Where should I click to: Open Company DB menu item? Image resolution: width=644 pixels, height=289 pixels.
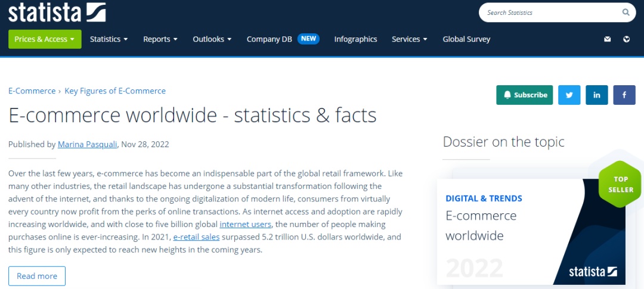pos(270,39)
